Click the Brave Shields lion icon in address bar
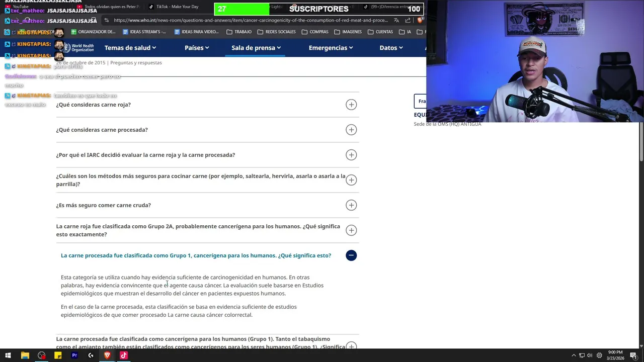This screenshot has height=362, width=644. click(x=421, y=20)
